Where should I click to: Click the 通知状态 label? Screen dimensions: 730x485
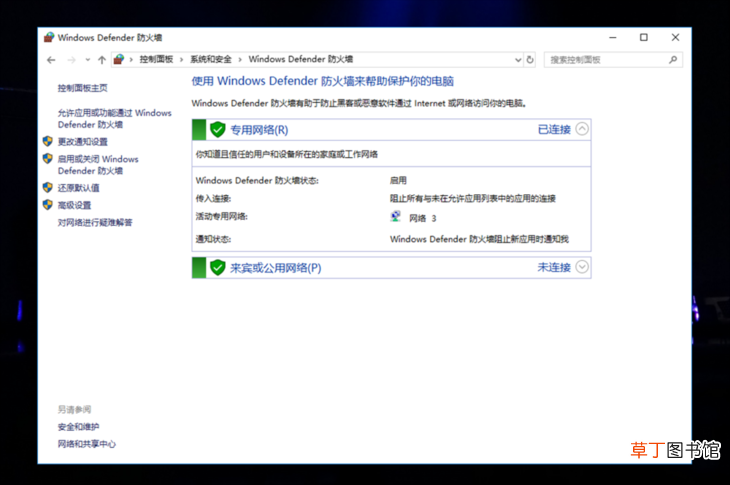[213, 239]
